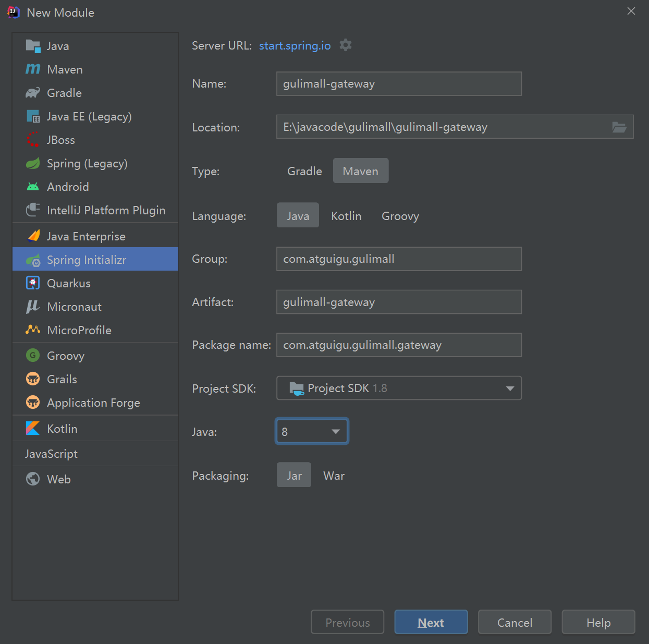The width and height of the screenshot is (649, 644).
Task: Open the Project SDK dropdown
Action: (x=399, y=388)
